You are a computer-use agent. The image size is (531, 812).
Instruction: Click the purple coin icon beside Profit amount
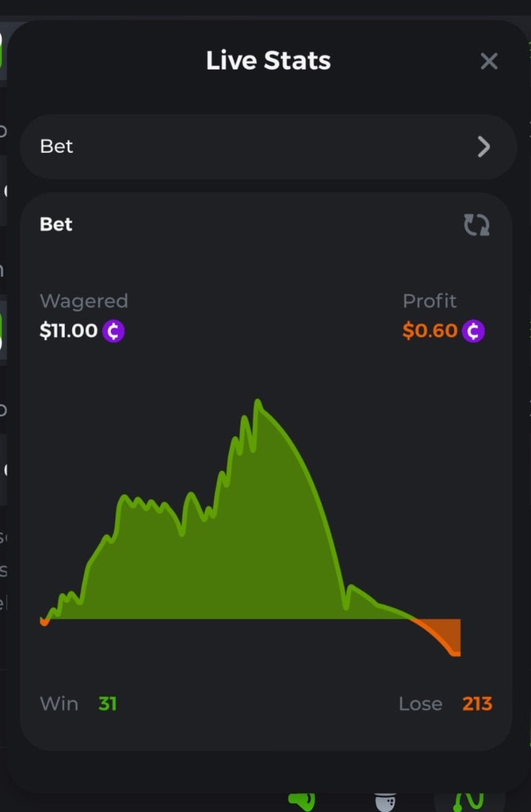[x=474, y=331]
